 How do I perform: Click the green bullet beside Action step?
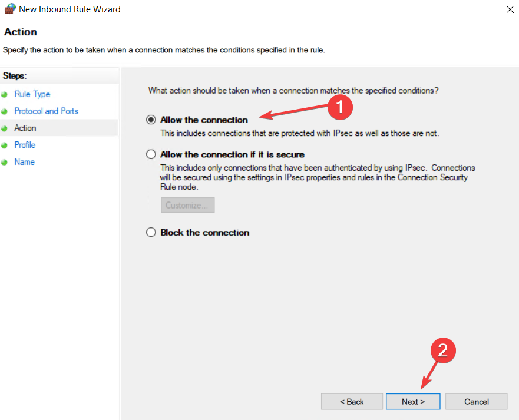pyautogui.click(x=5, y=128)
